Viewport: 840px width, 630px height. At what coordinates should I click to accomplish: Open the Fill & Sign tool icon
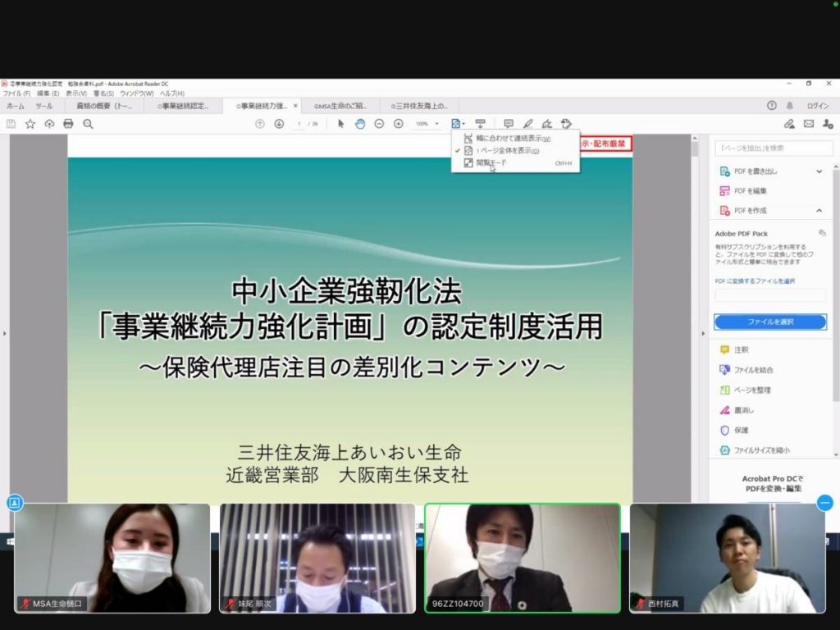pyautogui.click(x=547, y=124)
